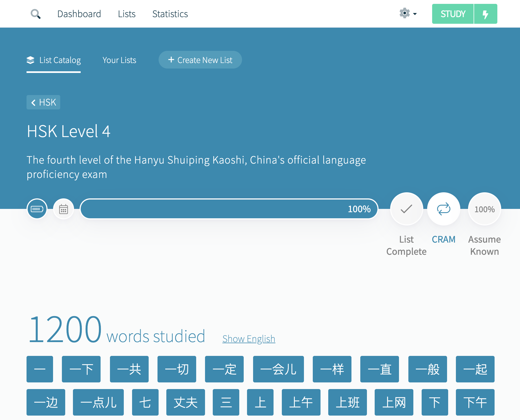Viewport: 520px width, 420px height.
Task: Go to Dashboard
Action: pyautogui.click(x=79, y=14)
